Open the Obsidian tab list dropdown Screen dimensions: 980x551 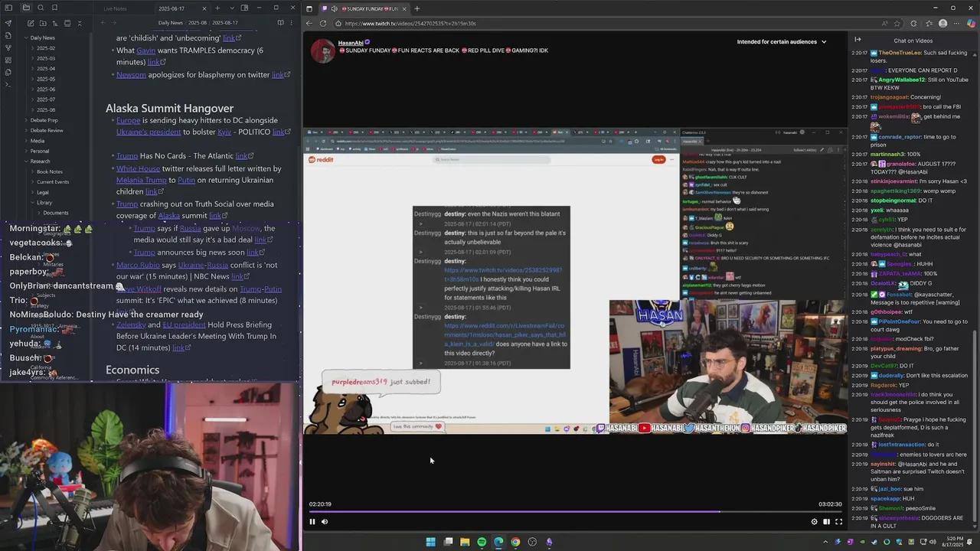230,8
